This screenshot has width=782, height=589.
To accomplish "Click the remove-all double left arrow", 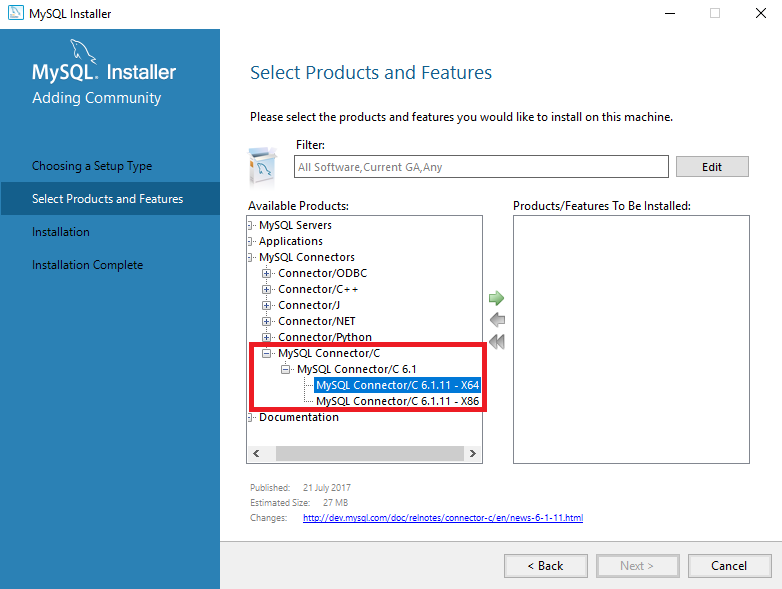I will [x=497, y=342].
